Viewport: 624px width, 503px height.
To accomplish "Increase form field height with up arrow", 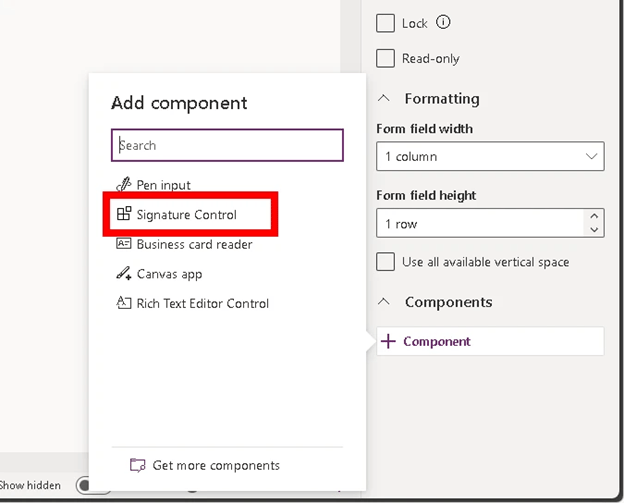I will tap(594, 216).
